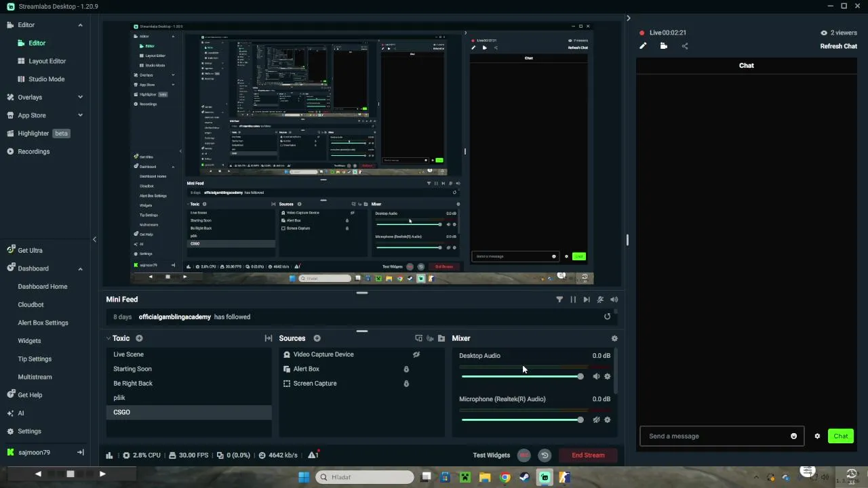Replay the officialgamblingacademy follow event
The width and height of the screenshot is (868, 488).
pos(607,317)
